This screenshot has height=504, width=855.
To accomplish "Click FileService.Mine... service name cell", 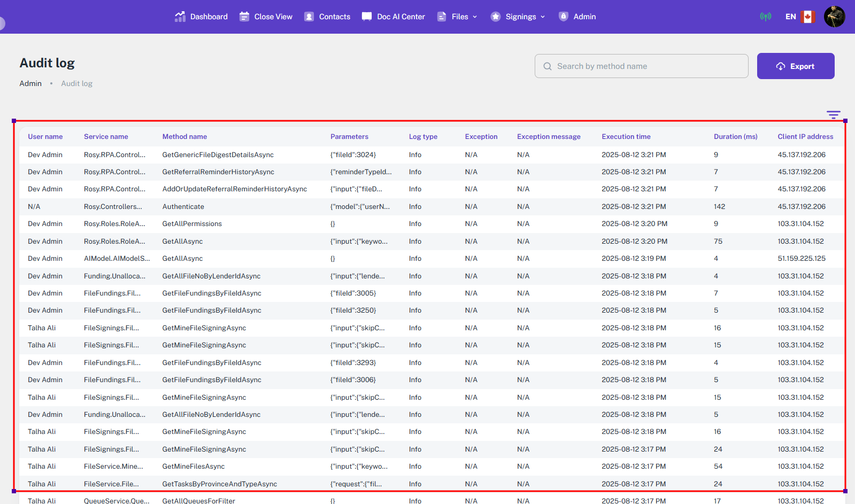I will point(113,467).
